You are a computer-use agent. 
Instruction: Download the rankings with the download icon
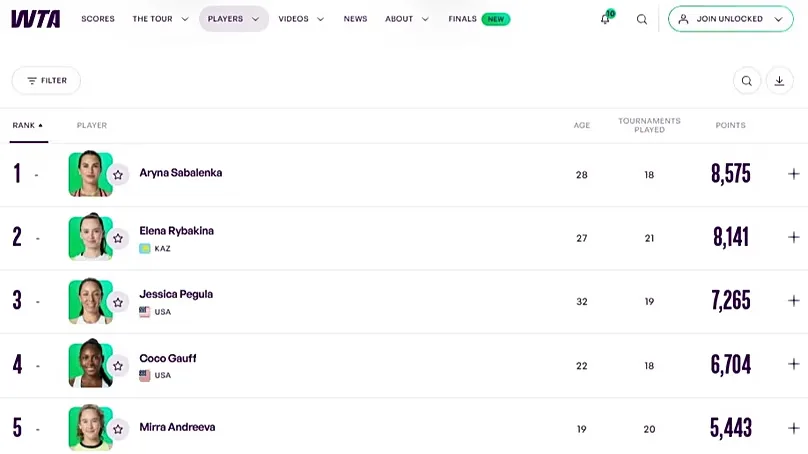pos(780,81)
